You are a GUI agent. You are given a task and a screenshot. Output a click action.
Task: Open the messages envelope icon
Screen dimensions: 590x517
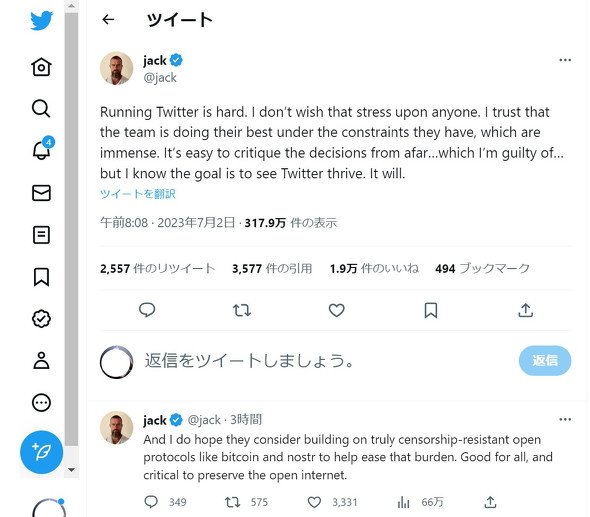[x=41, y=193]
